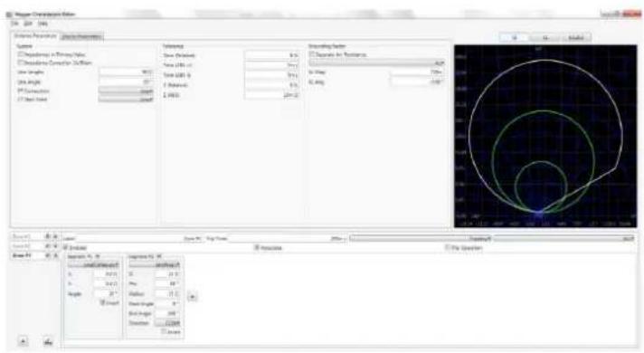Screen dimensions: 644x353
Task: Open the Edit menu
Action: [28, 24]
